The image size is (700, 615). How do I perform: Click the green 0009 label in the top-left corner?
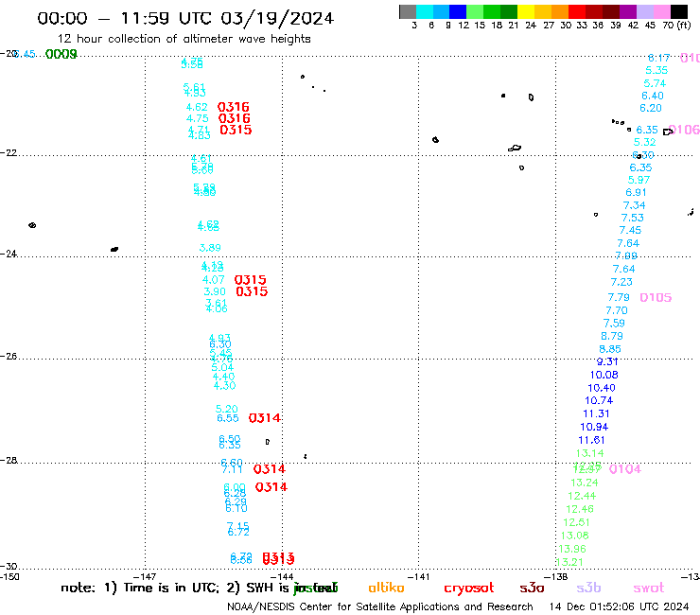point(61,54)
